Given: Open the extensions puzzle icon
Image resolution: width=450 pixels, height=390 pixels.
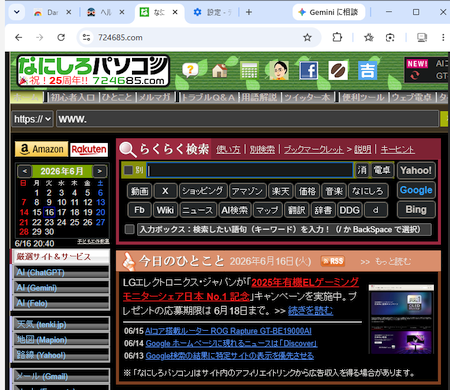Looking at the screenshot, I should click(x=337, y=37).
